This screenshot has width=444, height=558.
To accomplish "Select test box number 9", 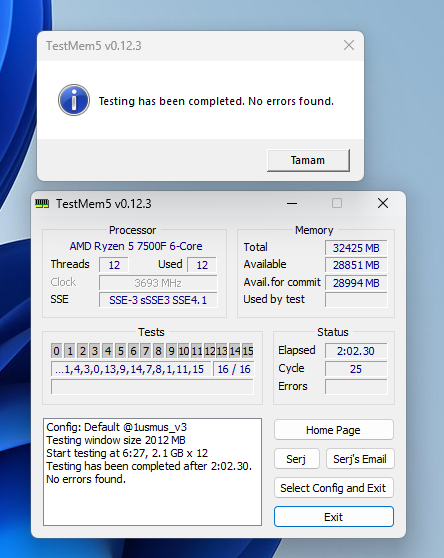I will tap(171, 351).
